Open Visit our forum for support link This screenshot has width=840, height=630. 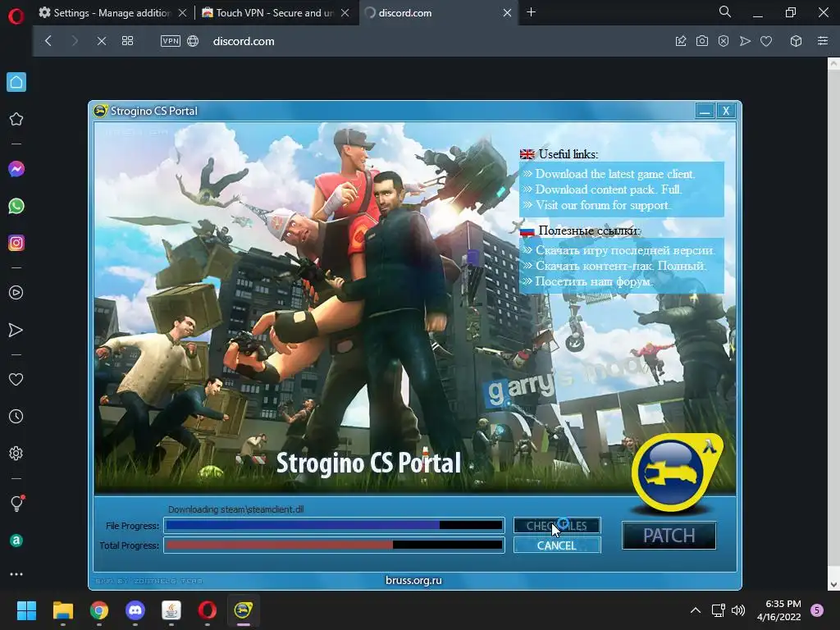[603, 205]
